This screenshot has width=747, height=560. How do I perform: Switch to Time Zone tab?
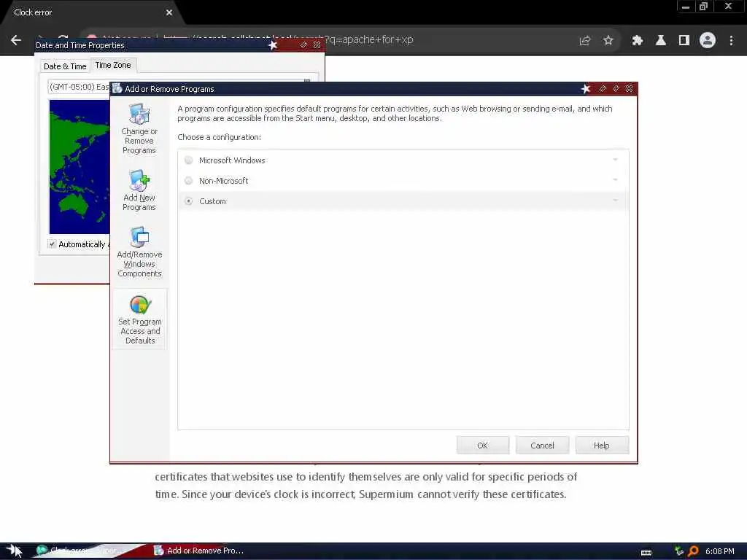113,65
